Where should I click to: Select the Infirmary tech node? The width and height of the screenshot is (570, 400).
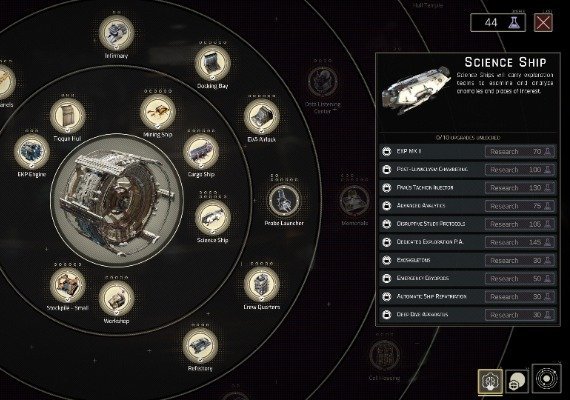coord(116,33)
